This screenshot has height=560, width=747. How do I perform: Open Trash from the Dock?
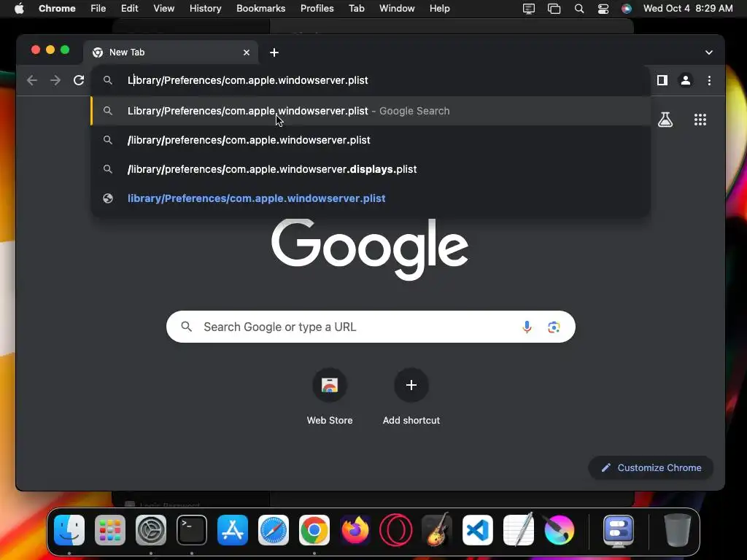point(678,530)
